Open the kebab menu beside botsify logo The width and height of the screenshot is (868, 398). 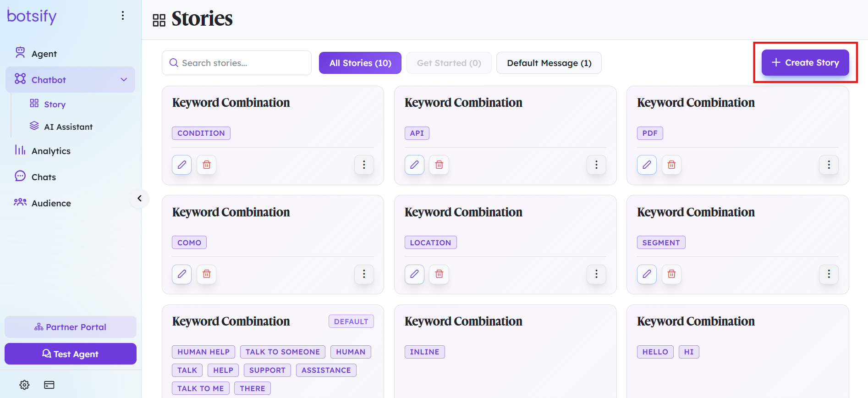123,16
